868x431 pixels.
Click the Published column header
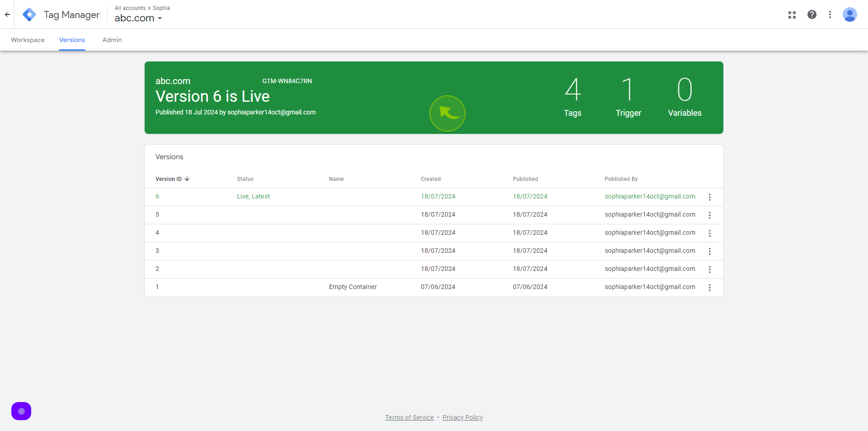(525, 179)
